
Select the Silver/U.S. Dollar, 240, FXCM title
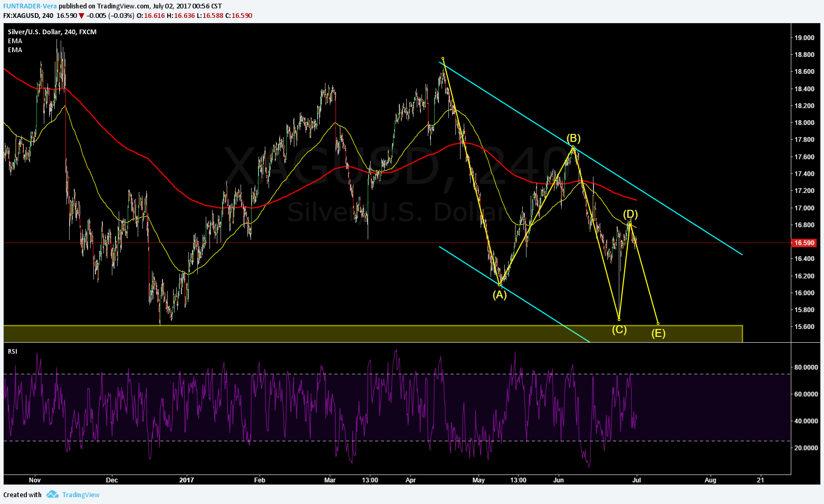(52, 32)
